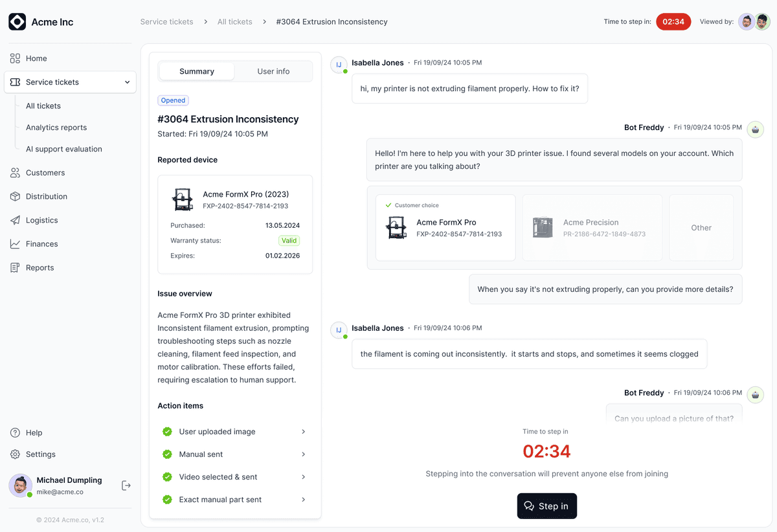Click the Service tickets ticket icon
The height and width of the screenshot is (532, 777).
15,82
